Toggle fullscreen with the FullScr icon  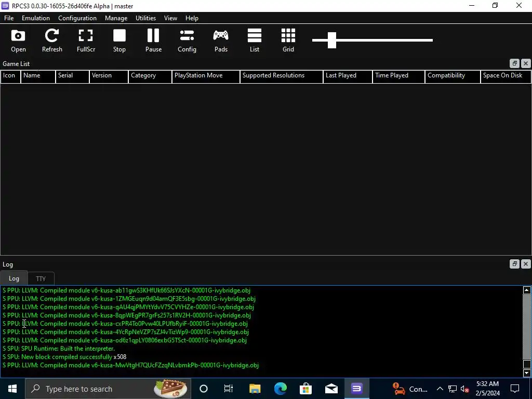(x=86, y=41)
